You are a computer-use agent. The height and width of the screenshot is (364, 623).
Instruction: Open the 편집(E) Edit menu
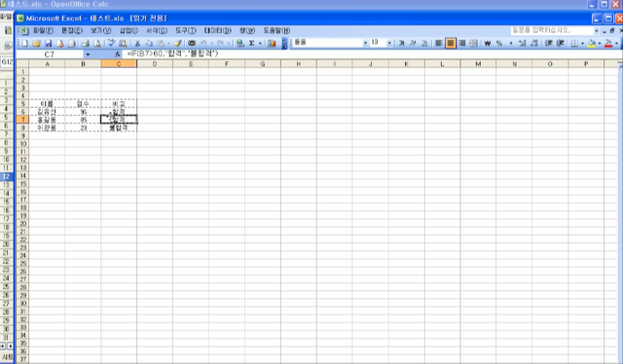pyautogui.click(x=72, y=30)
